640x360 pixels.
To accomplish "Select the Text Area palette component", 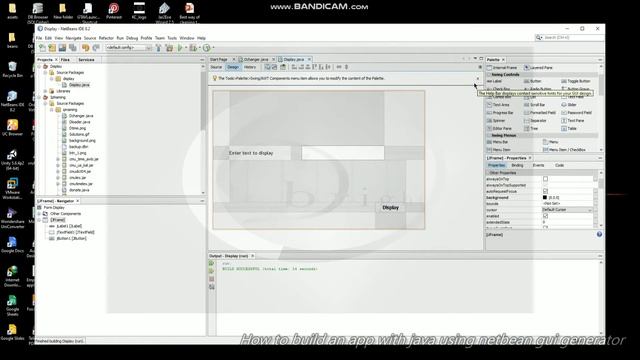I will (x=498, y=105).
